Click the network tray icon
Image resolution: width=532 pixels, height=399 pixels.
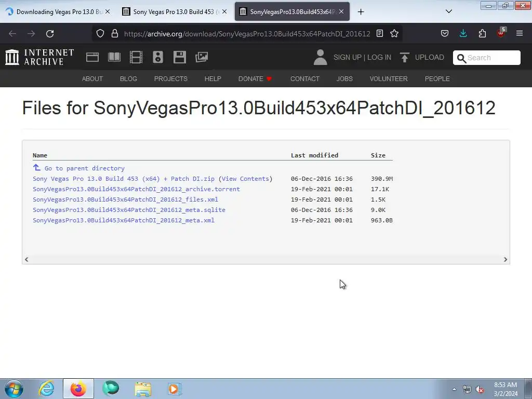click(x=467, y=390)
